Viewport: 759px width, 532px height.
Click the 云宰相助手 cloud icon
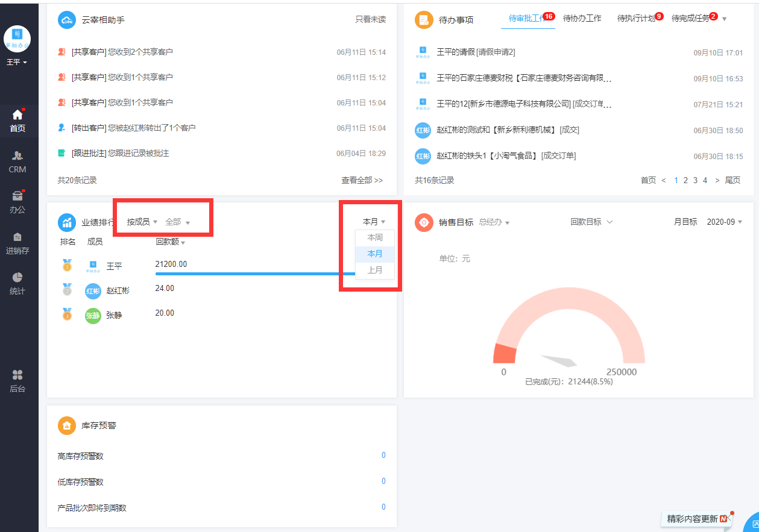coord(67,20)
